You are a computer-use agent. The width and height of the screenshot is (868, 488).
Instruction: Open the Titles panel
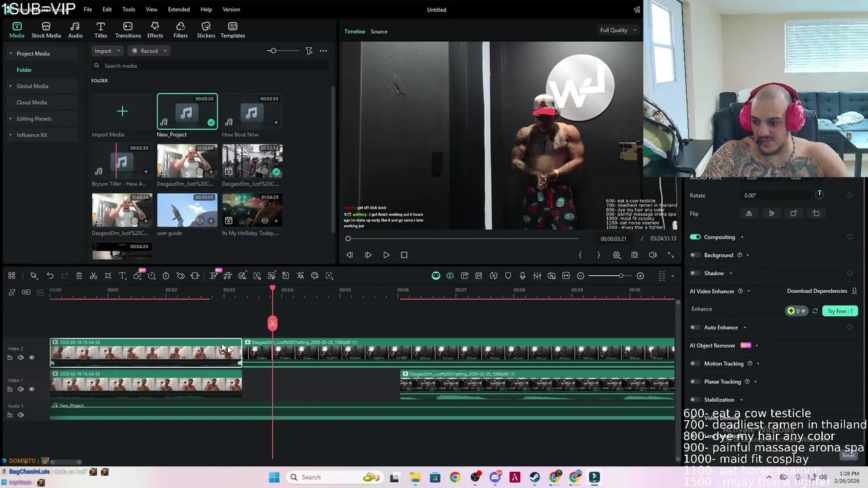100,30
